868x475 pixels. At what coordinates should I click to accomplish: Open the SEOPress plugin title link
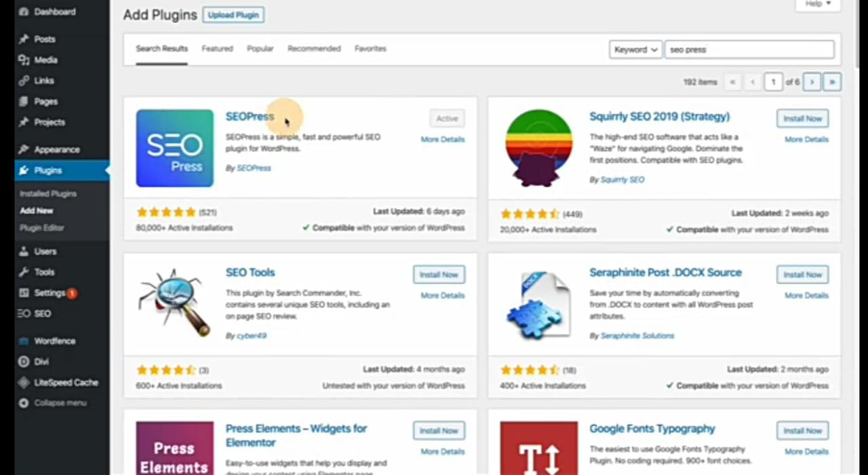[250, 117]
